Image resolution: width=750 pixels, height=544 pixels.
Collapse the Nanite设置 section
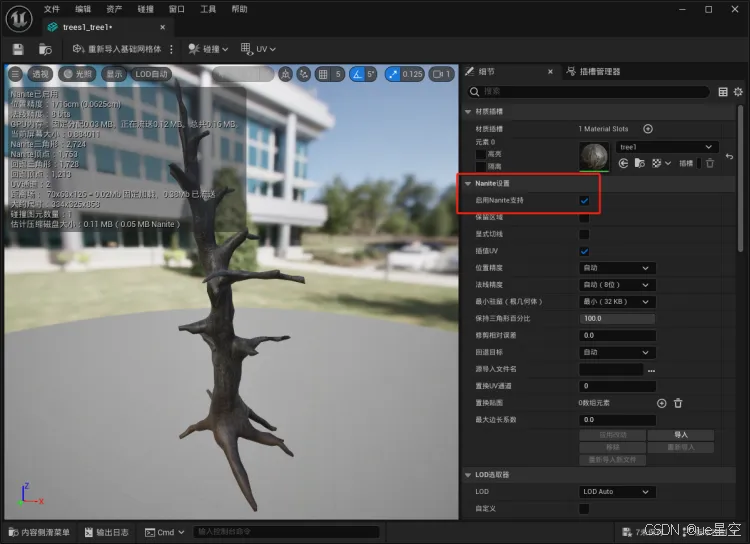(x=468, y=183)
